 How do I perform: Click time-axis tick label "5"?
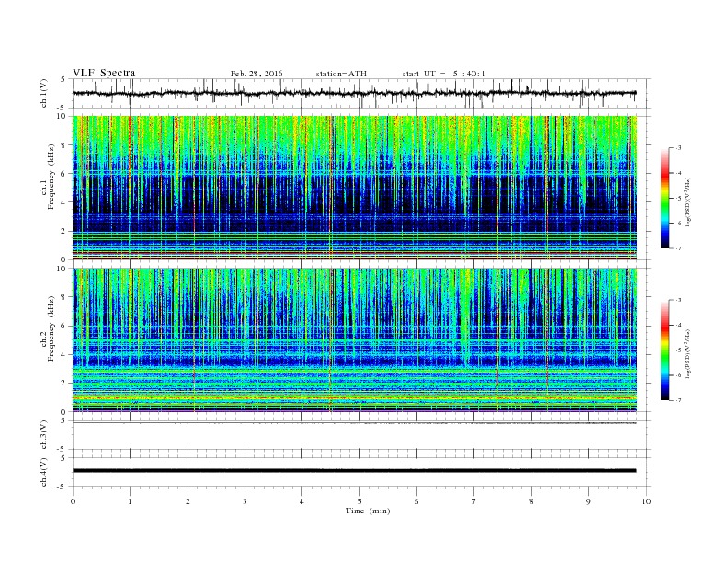pyautogui.click(x=359, y=501)
